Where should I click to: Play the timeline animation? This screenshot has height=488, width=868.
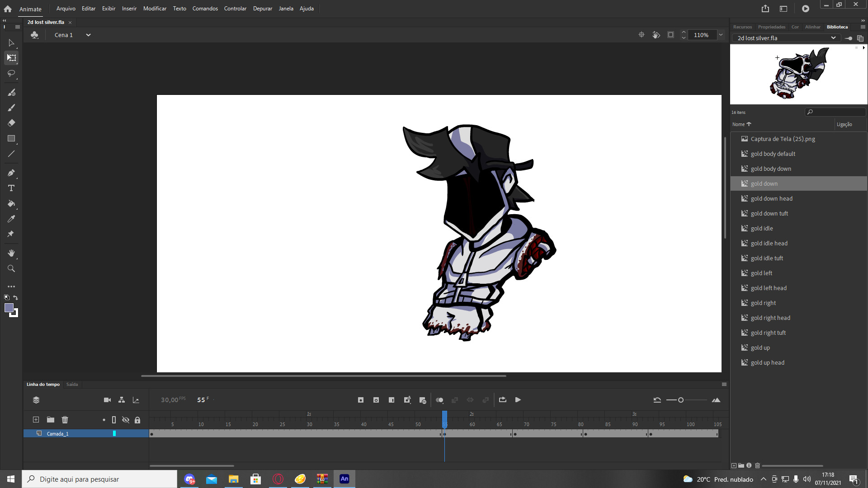point(518,400)
